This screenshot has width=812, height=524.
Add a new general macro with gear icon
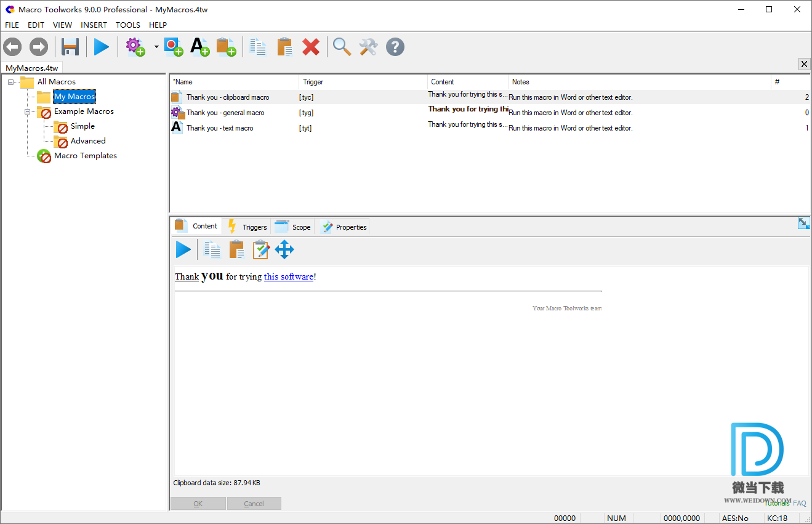pyautogui.click(x=135, y=47)
